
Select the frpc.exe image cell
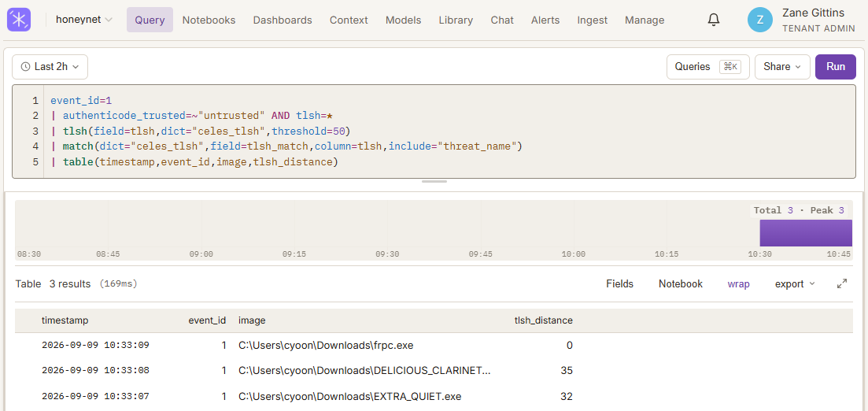pyautogui.click(x=326, y=345)
